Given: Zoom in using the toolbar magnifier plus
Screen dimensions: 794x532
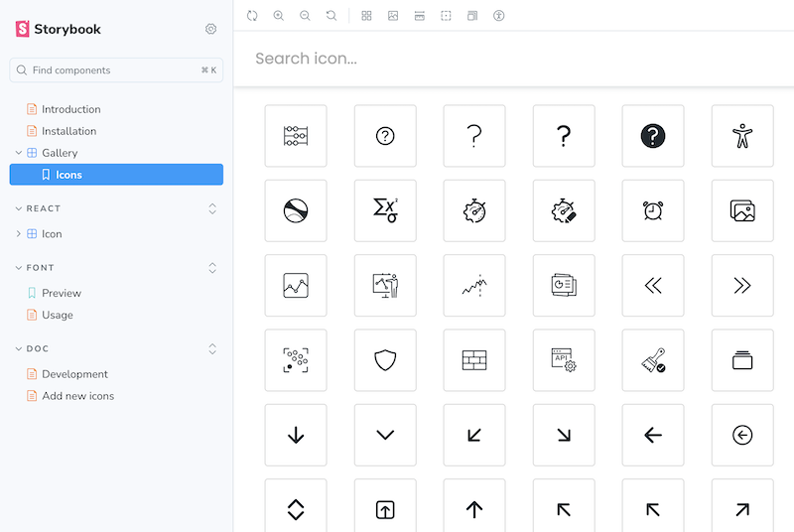Looking at the screenshot, I should [x=279, y=16].
